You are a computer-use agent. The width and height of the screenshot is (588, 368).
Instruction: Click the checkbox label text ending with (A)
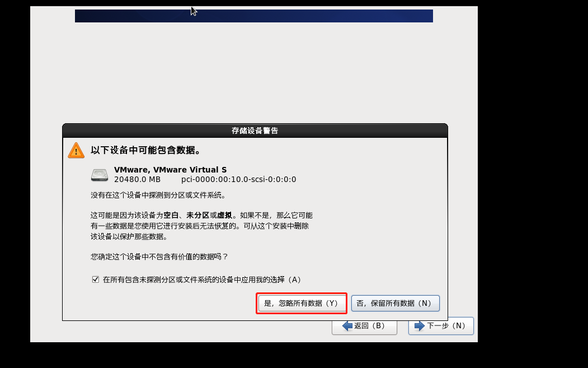[202, 280]
